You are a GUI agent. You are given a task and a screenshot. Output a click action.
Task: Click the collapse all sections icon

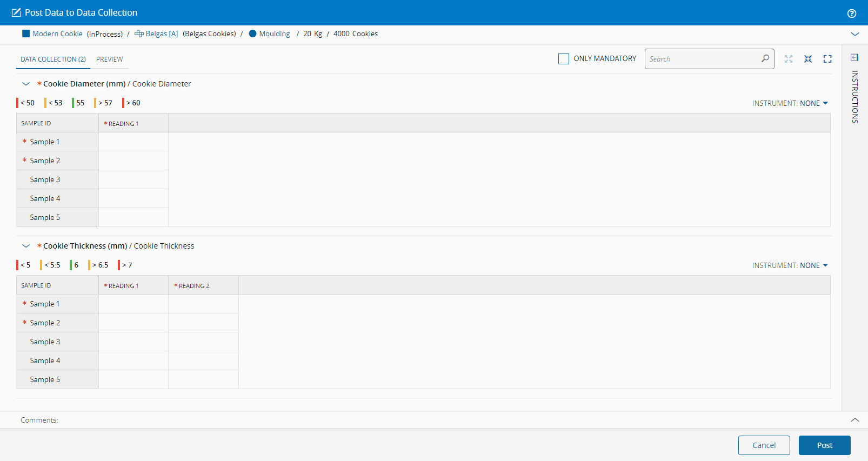[808, 59]
